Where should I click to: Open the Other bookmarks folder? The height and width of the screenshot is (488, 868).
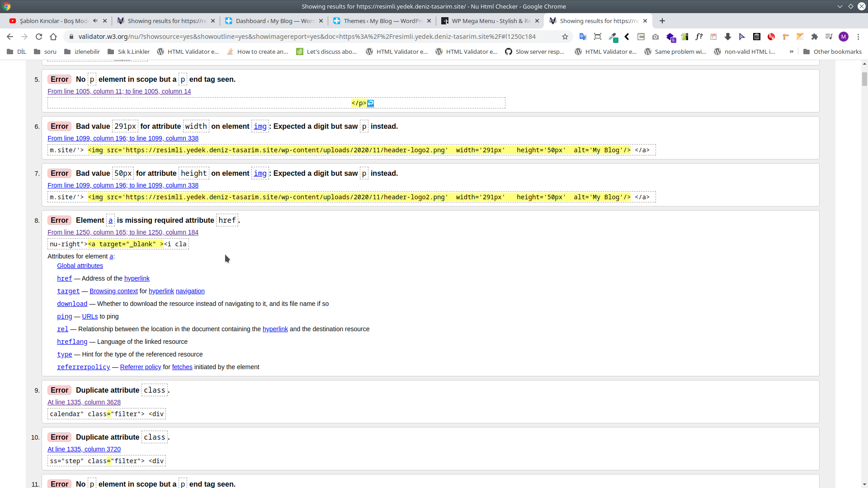(832, 52)
